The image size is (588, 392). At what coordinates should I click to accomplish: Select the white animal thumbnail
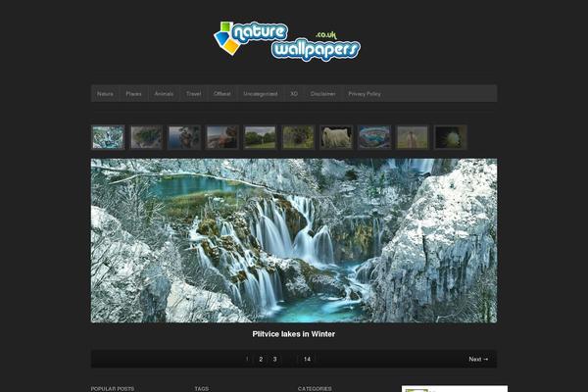336,137
